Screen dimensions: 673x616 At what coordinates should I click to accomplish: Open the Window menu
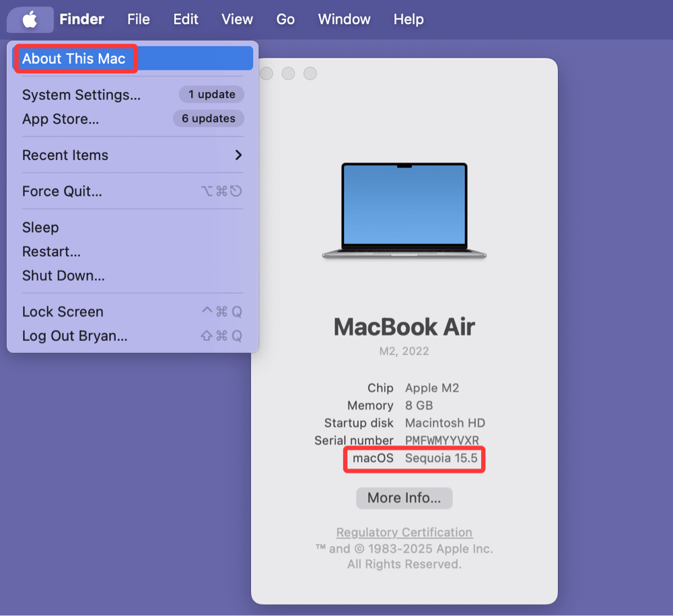[x=344, y=20]
